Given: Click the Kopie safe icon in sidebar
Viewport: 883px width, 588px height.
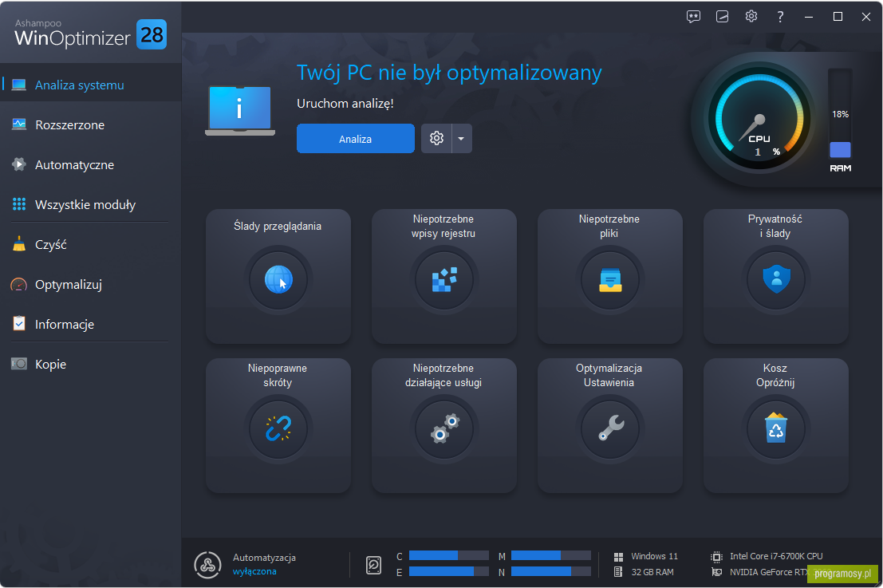Looking at the screenshot, I should coord(19,364).
